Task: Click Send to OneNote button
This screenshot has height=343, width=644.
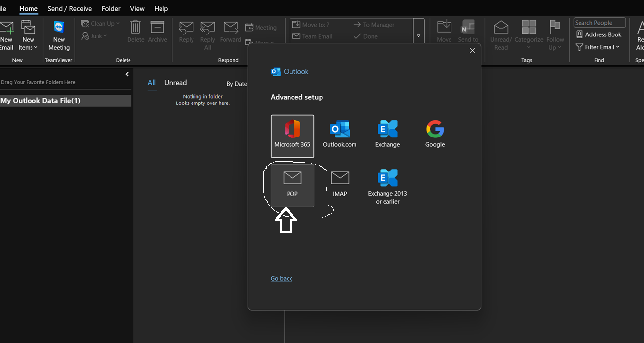Action: pos(468,32)
